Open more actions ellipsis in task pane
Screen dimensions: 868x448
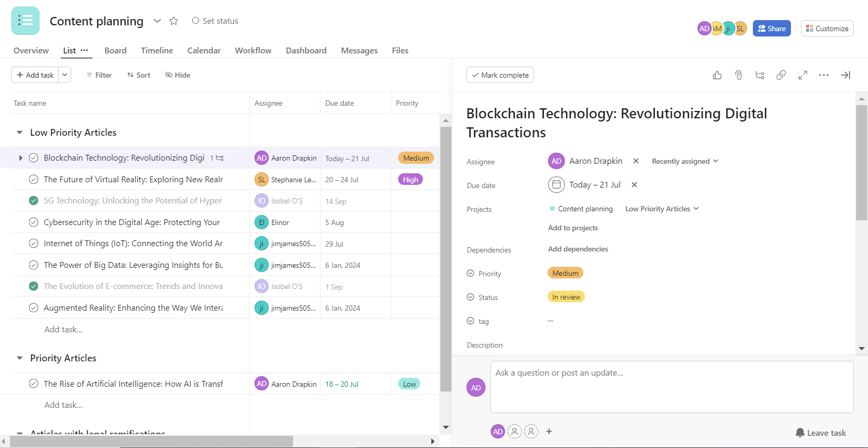(824, 75)
